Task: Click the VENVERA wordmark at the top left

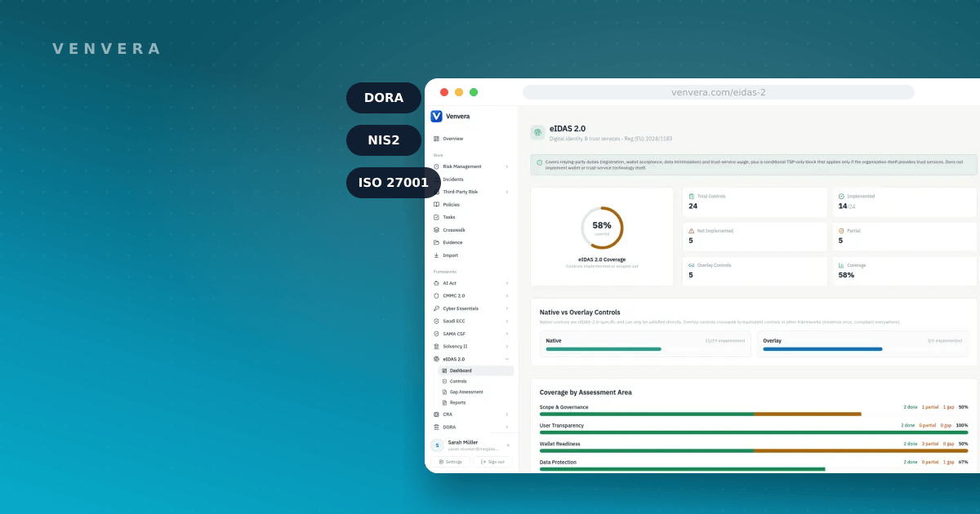Action: (x=106, y=49)
